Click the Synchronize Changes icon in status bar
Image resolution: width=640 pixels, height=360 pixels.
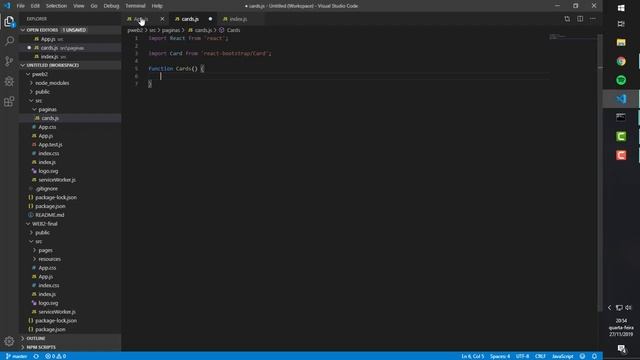click(36, 356)
